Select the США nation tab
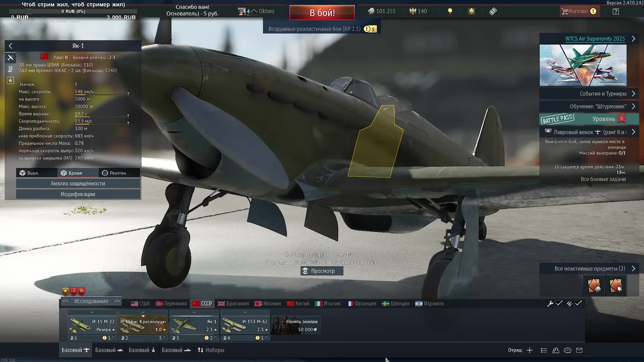 [140, 303]
